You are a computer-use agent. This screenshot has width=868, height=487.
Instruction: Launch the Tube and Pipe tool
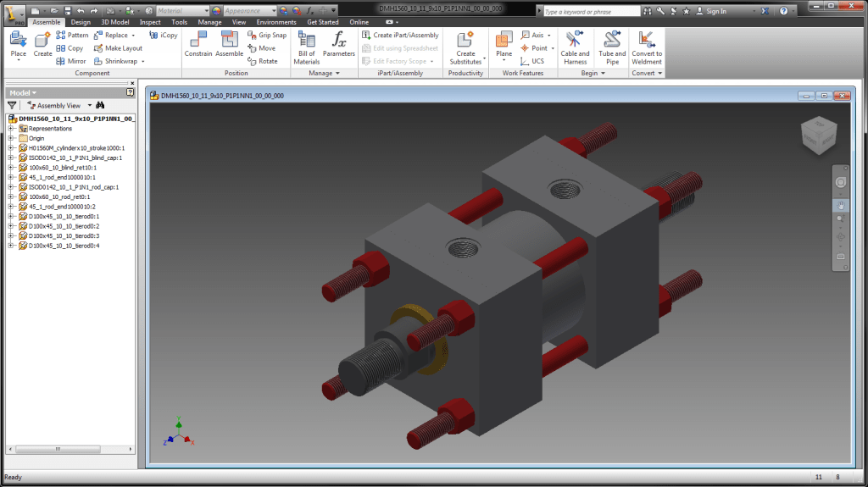[612, 46]
